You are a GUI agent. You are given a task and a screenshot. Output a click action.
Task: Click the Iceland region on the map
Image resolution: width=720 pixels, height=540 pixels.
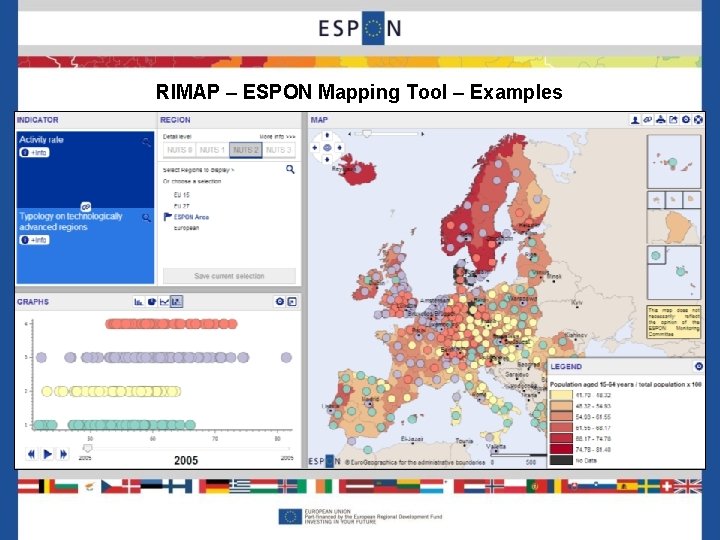coord(360,170)
